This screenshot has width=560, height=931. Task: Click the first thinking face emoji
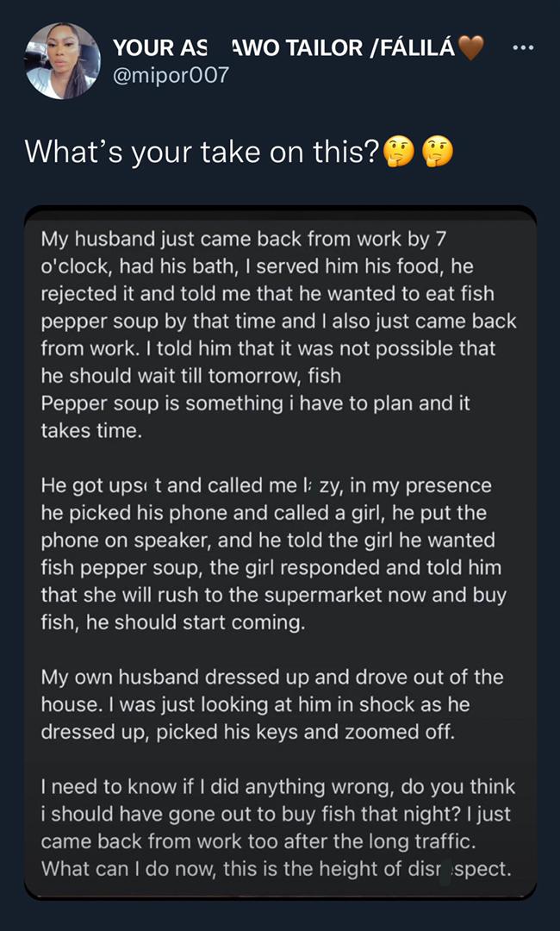point(398,153)
